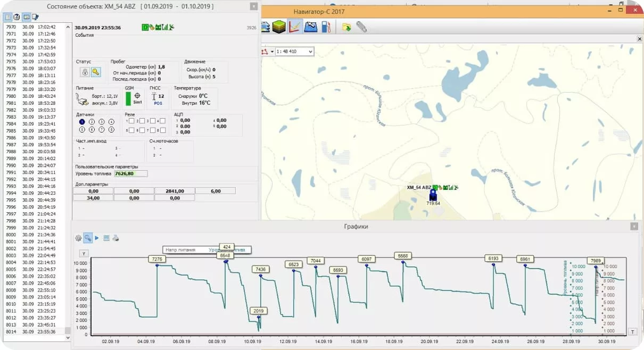
Task: Click the printer icon in graphs toolbar
Action: (x=115, y=238)
